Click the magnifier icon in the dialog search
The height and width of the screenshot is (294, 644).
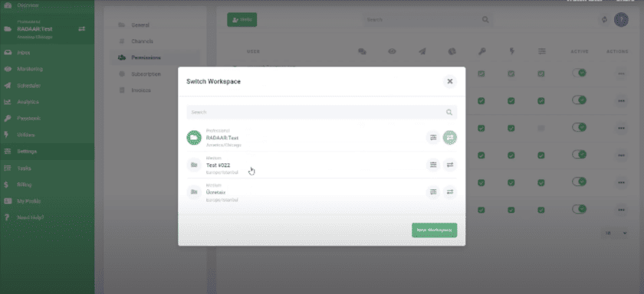[449, 112]
